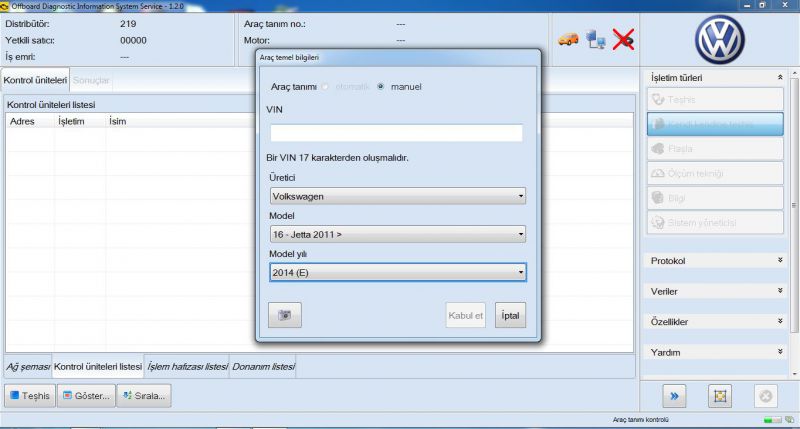The image size is (800, 429).
Task: Click the double-arrow forward button
Action: tap(674, 396)
